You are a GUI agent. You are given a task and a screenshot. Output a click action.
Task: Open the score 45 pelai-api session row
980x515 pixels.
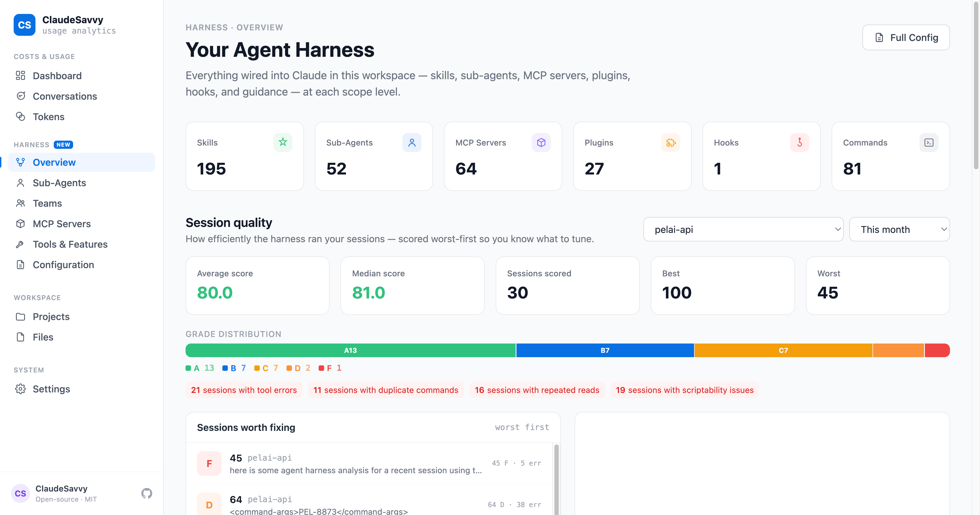point(369,463)
